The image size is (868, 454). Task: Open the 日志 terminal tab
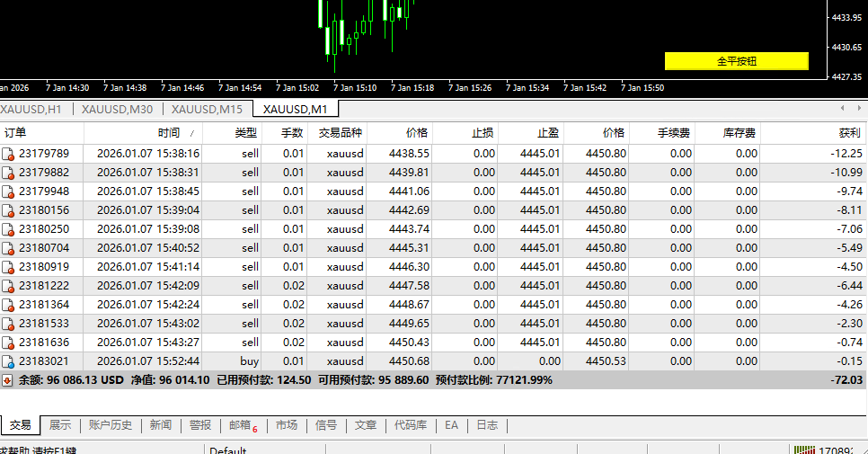(487, 424)
